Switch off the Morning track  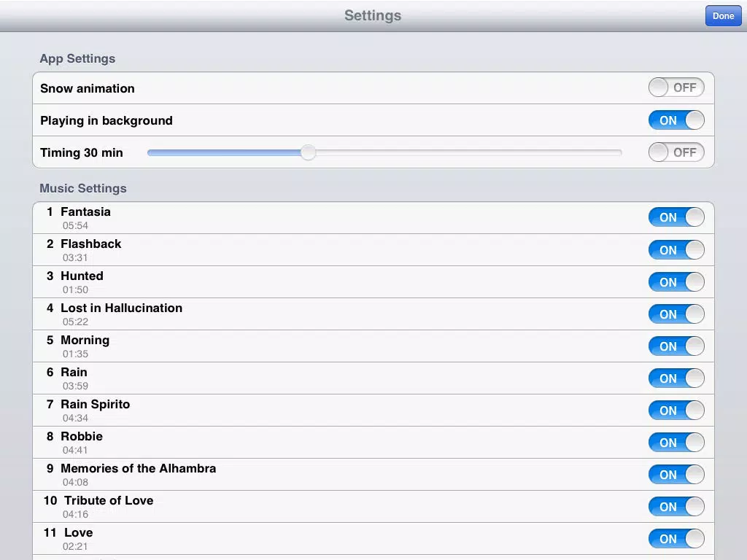click(676, 346)
